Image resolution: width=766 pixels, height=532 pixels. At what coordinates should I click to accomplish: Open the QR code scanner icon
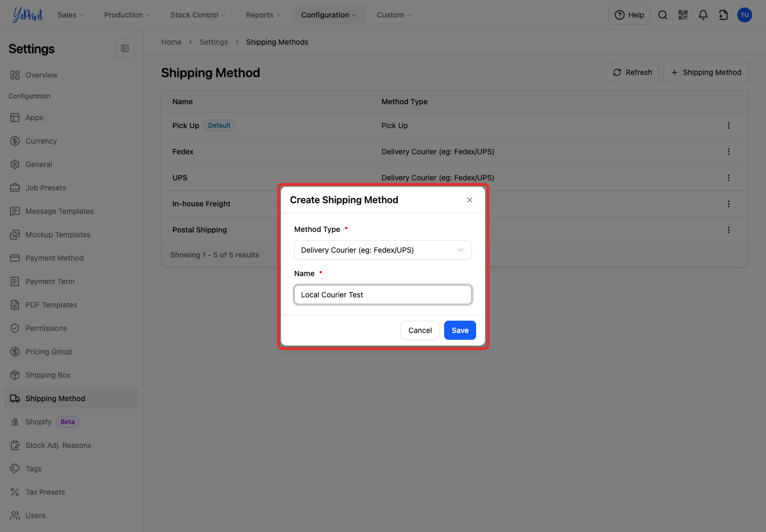(x=683, y=15)
